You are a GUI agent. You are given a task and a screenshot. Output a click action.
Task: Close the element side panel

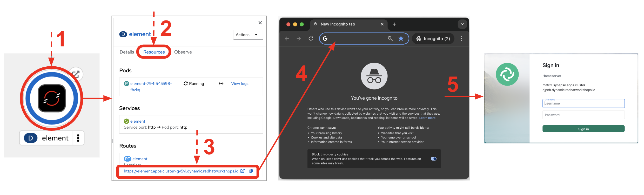260,23
